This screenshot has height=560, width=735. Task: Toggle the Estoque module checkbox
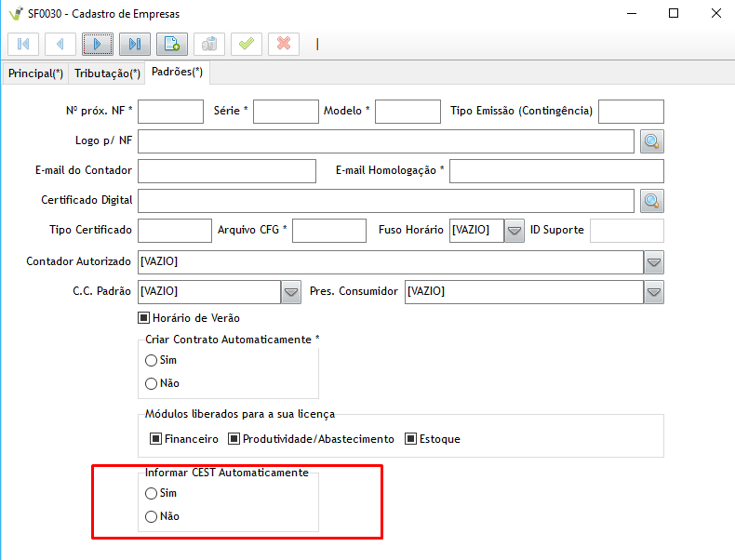point(410,439)
